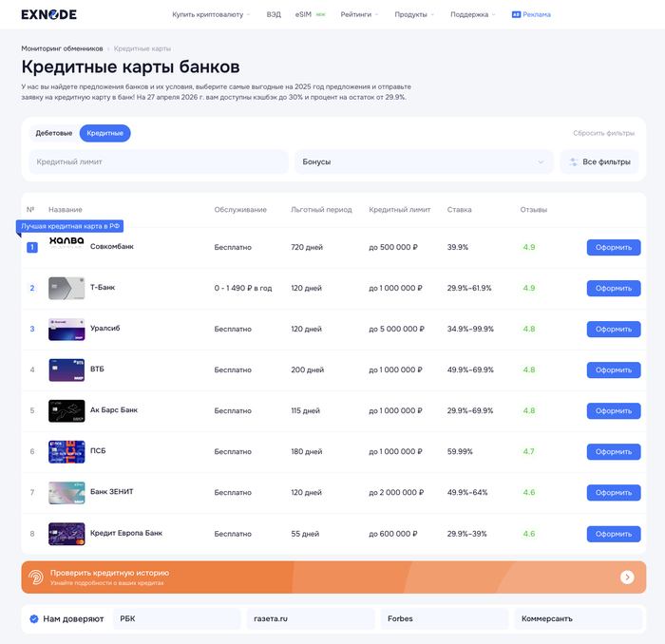
Task: Select the Кредитные toggle
Action: point(104,133)
